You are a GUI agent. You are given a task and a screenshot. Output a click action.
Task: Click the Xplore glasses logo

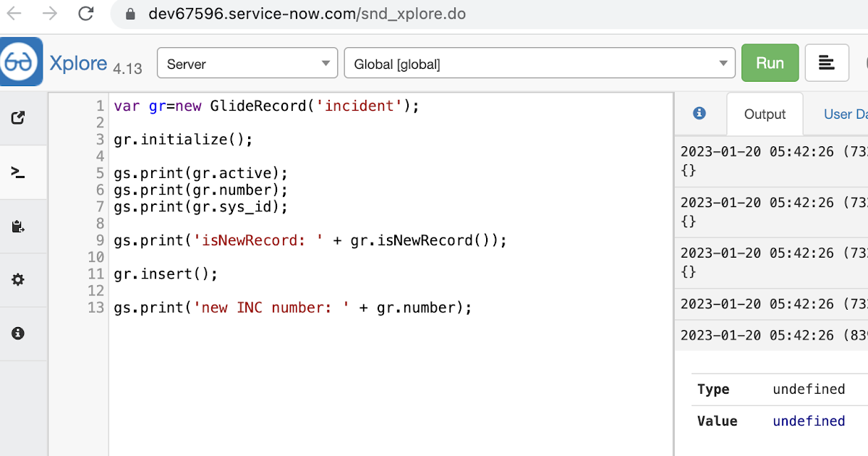click(x=21, y=62)
